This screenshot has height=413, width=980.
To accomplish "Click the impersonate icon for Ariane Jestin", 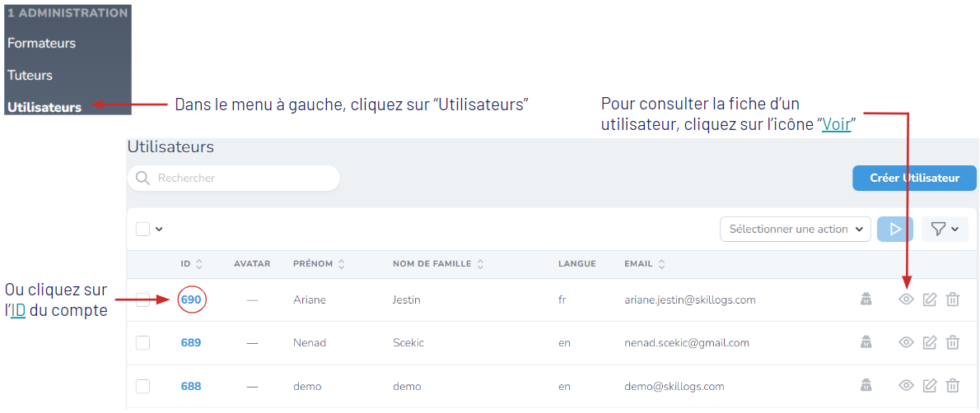I will [866, 300].
